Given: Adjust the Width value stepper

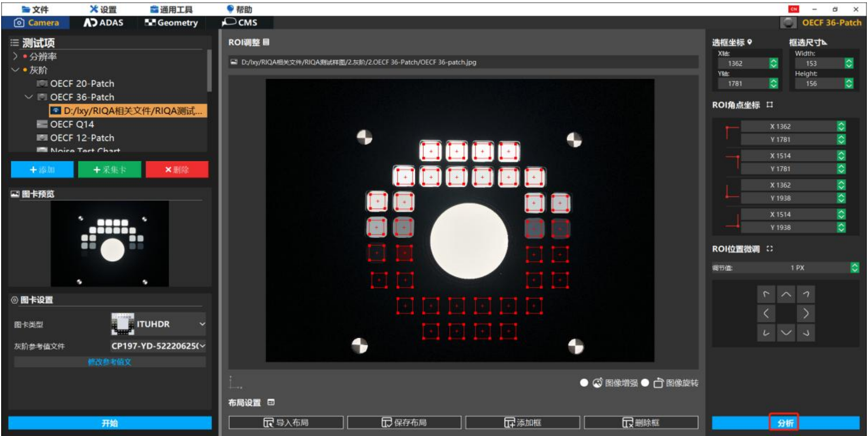Looking at the screenshot, I should pyautogui.click(x=849, y=63).
